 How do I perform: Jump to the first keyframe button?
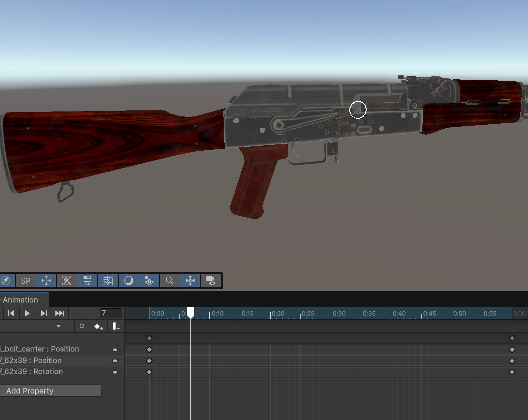[11, 313]
